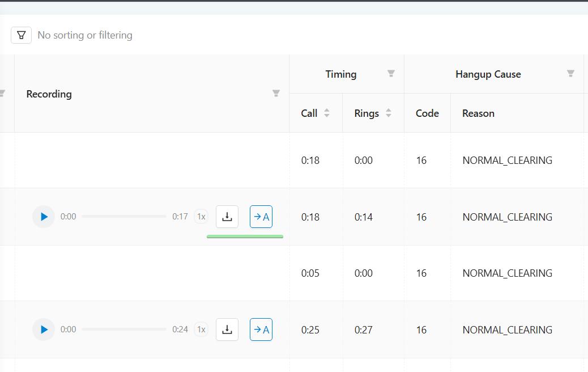
Task: Play the 0:24 recording
Action: [x=44, y=329]
